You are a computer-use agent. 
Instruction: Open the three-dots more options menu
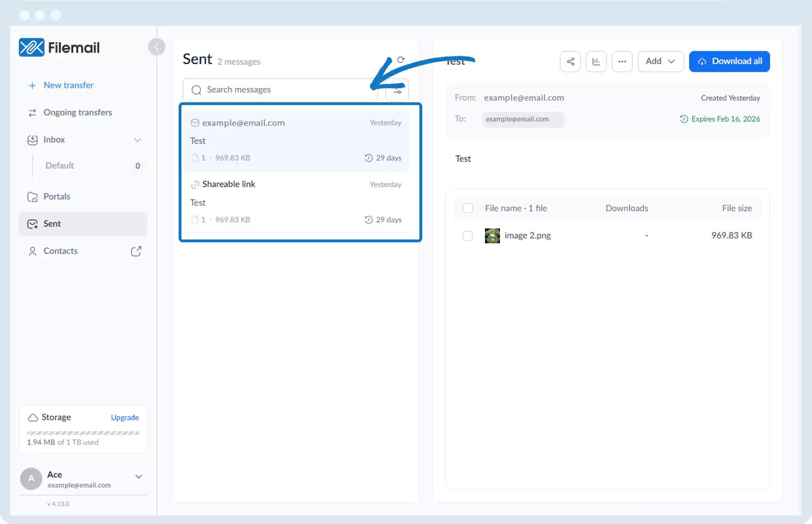[622, 61]
